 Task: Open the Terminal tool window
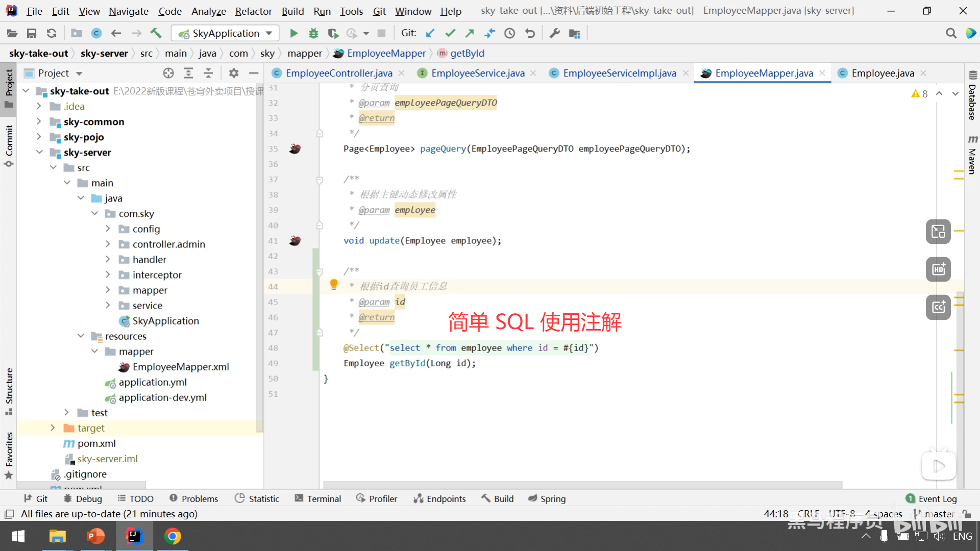tap(317, 499)
